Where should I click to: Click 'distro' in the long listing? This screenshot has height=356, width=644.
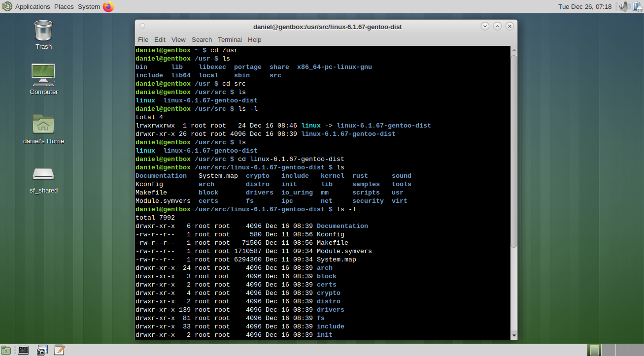(x=329, y=301)
